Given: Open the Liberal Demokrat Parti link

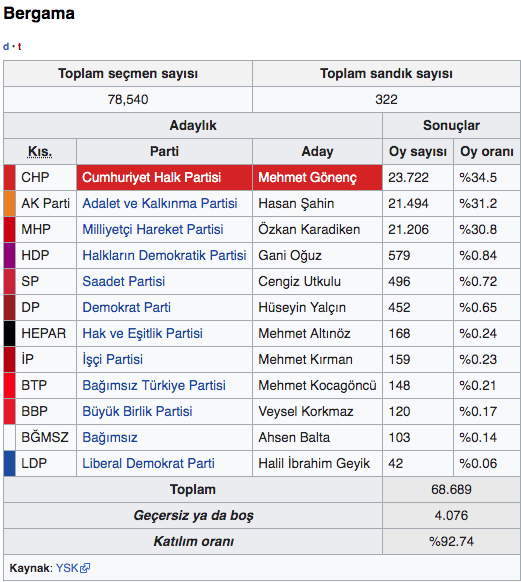Looking at the screenshot, I should pos(148,463).
